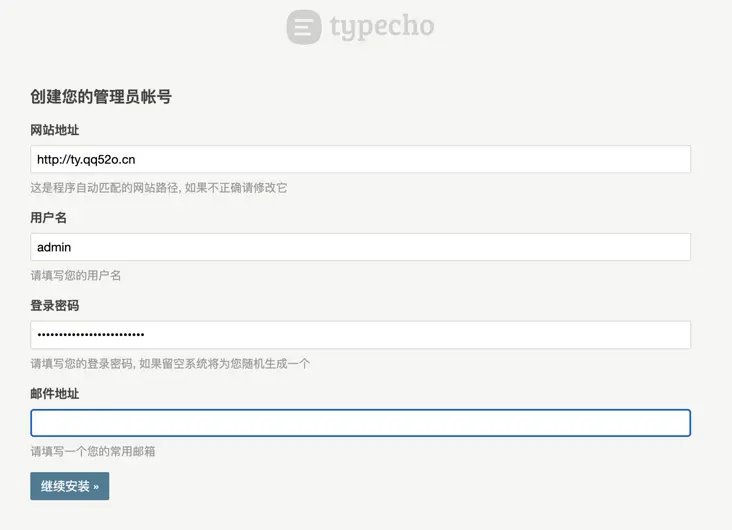Click the » arrow on install button
732x530 pixels.
click(95, 486)
